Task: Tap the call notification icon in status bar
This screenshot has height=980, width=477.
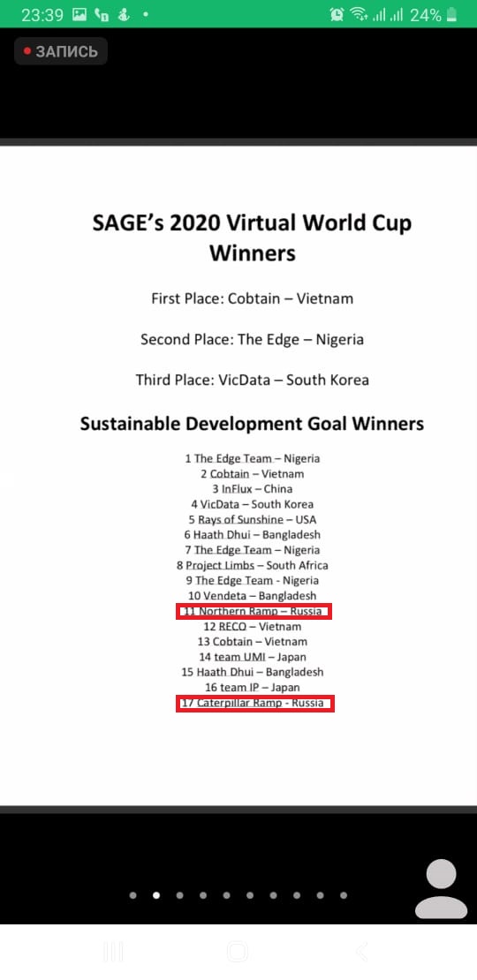Action: 102,15
